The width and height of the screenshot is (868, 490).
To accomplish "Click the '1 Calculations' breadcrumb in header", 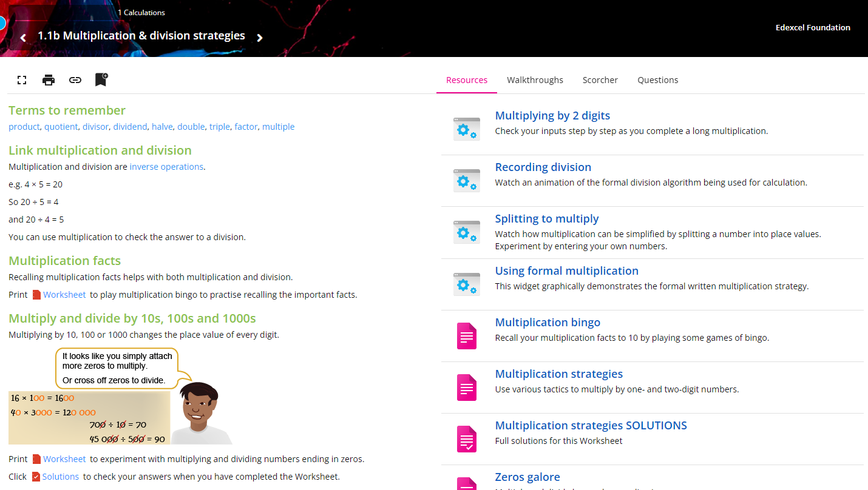I will [141, 13].
